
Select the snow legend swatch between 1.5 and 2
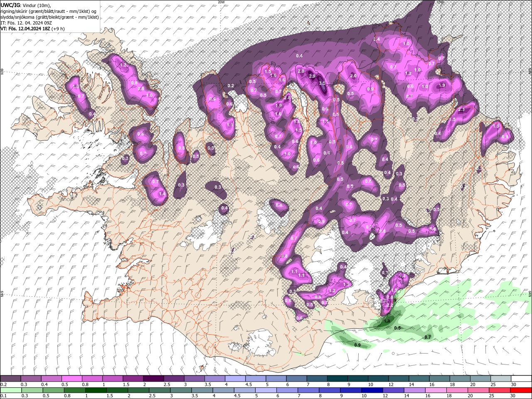point(133,378)
